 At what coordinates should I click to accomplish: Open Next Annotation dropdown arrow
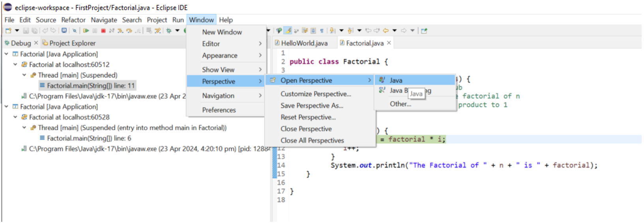(x=341, y=30)
